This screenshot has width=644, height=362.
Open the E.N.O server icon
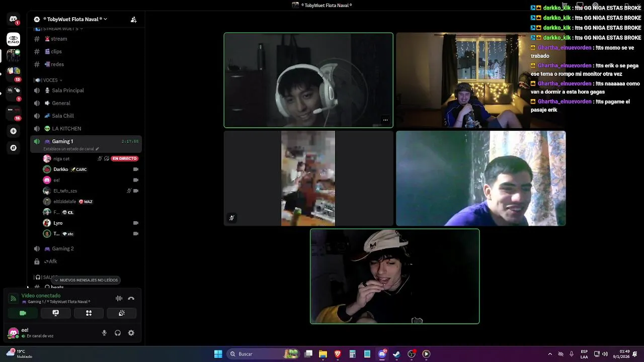pyautogui.click(x=13, y=39)
